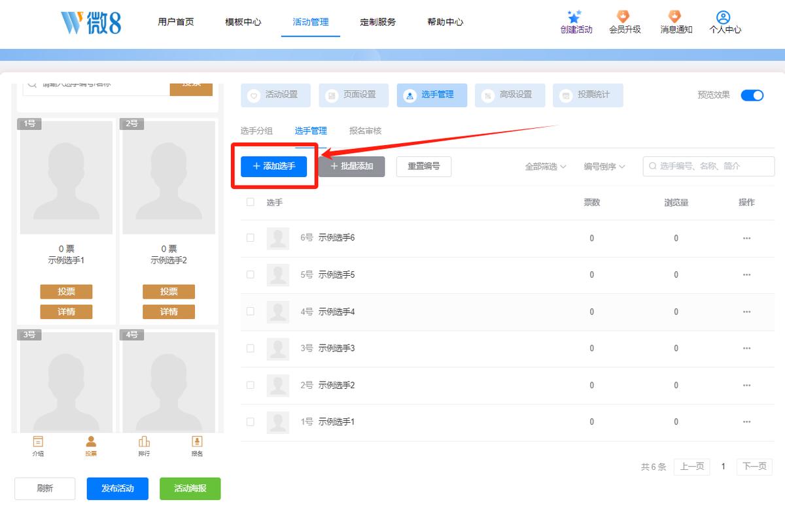Click the 微8 logo
Image resolution: width=785 pixels, height=532 pixels.
point(90,22)
